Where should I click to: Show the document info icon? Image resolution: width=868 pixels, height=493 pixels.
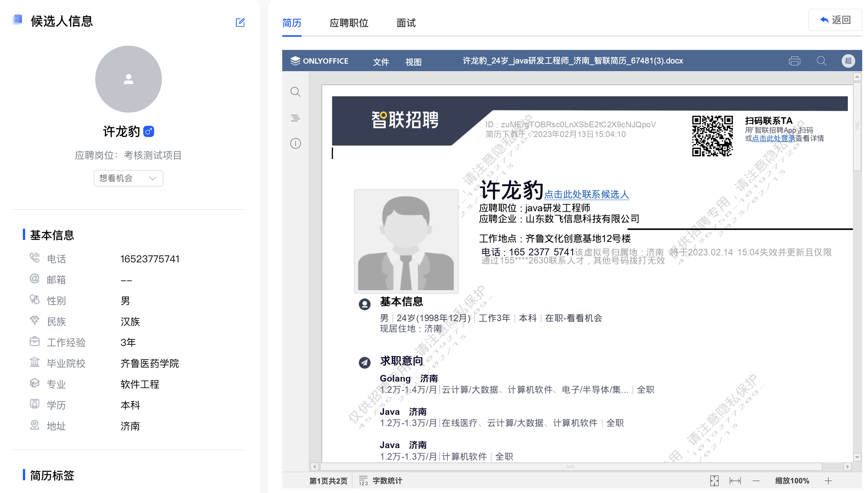(295, 144)
